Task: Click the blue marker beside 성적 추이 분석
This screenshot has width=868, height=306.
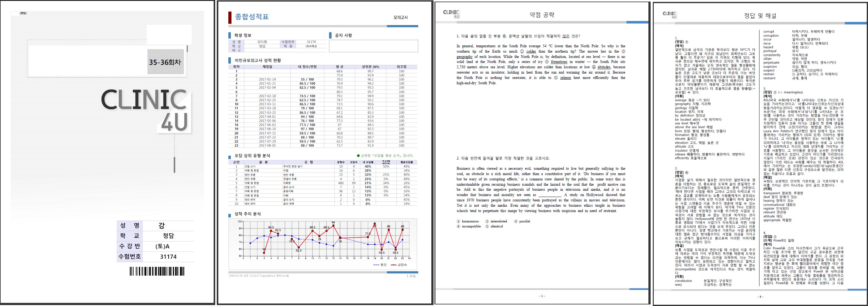Action: (230, 214)
